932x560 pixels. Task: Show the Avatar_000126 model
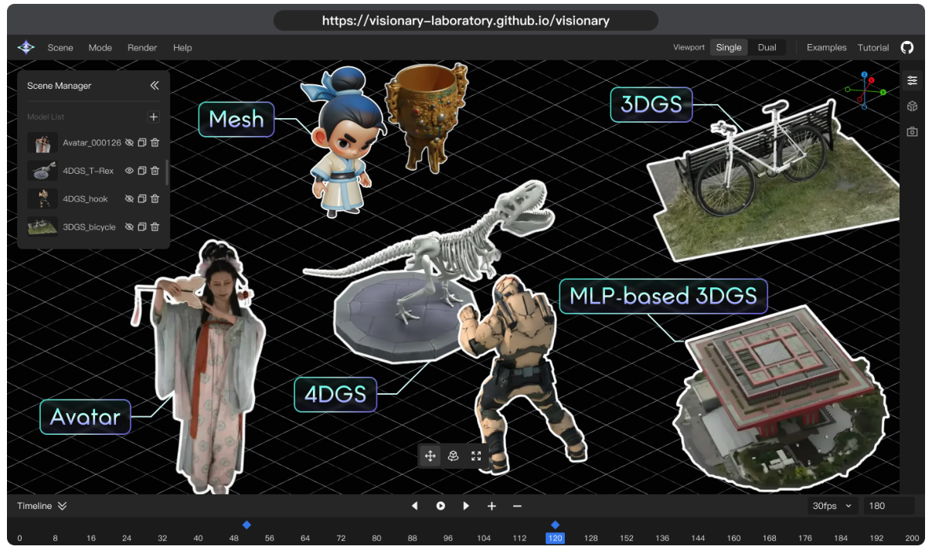tap(128, 142)
